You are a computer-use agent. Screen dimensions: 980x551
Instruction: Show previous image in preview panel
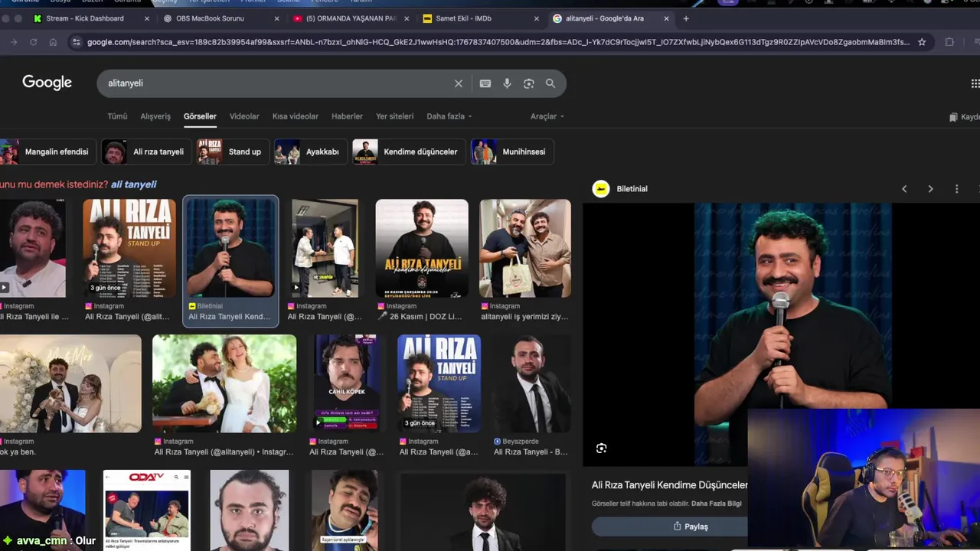pyautogui.click(x=904, y=189)
